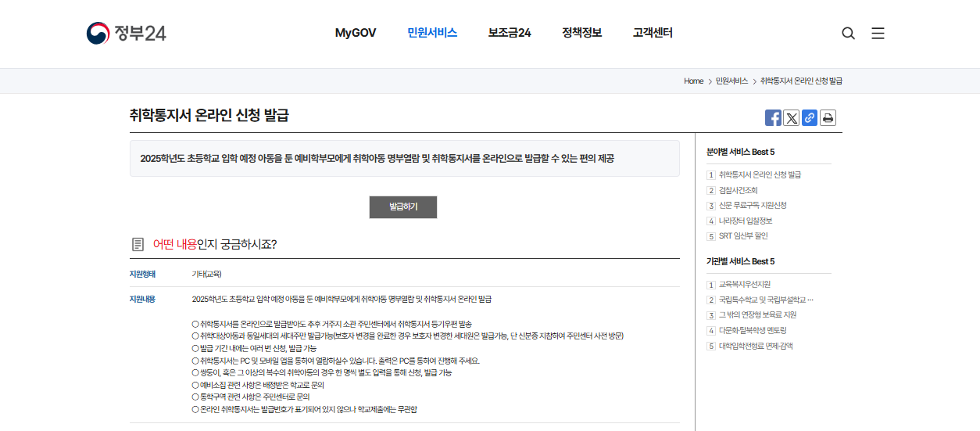Viewport: 980px width, 431px height.
Task: Open 국립특수학교 및 국립부설학교 link
Action: click(x=767, y=300)
